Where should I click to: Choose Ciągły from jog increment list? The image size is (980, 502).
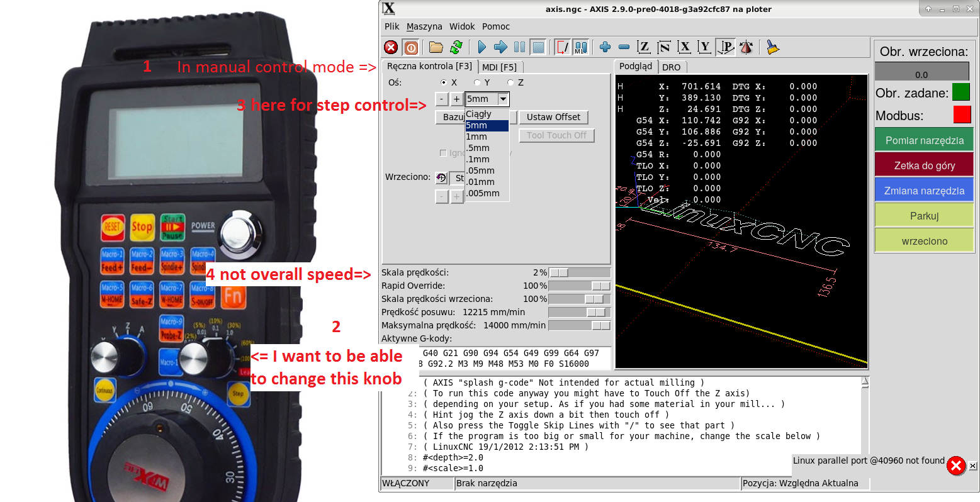487,114
